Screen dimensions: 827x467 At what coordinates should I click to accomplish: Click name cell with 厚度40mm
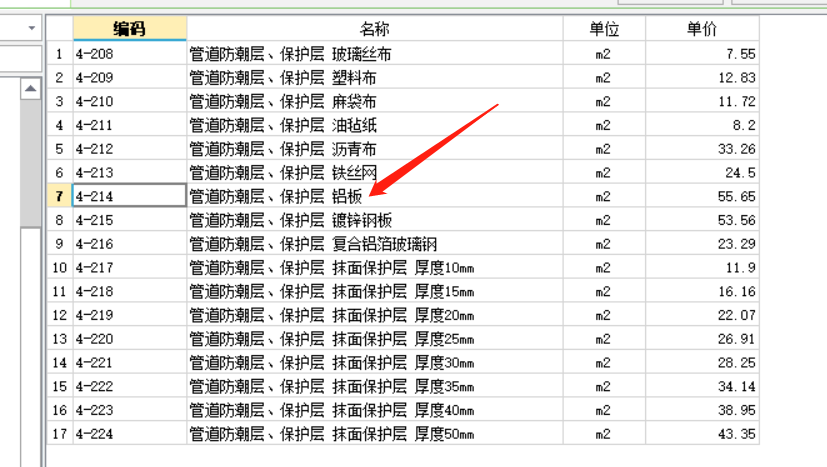[x=375, y=410]
